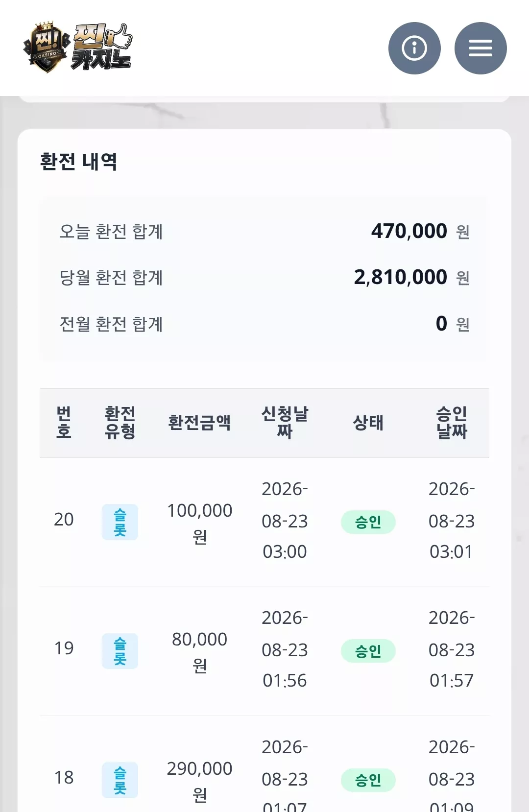This screenshot has height=812, width=529.
Task: Select the 슬롯 badge in row 20
Action: (x=120, y=522)
